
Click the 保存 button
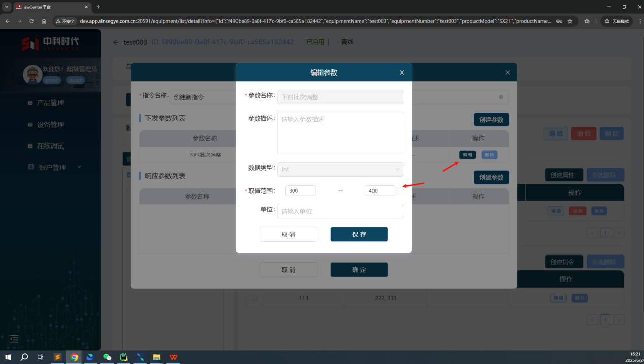click(359, 234)
